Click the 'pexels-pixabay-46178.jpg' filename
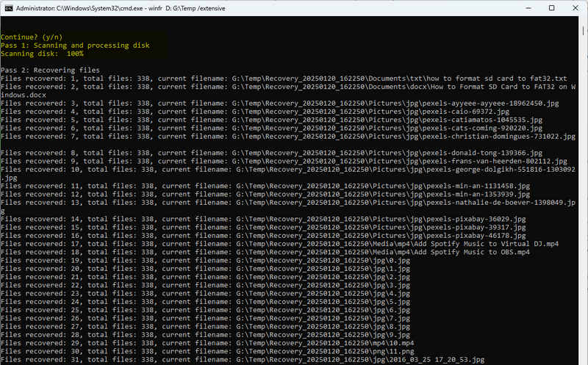This screenshot has height=365, width=588. (476, 235)
